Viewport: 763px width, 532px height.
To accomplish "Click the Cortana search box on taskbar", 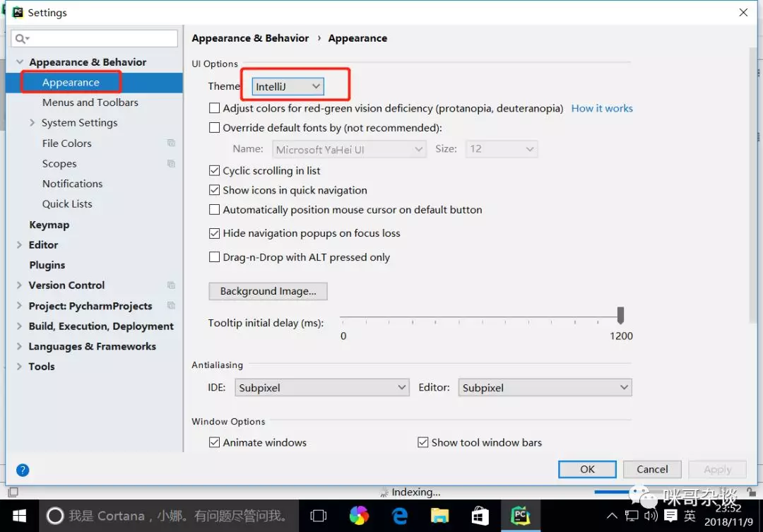I will pyautogui.click(x=169, y=516).
